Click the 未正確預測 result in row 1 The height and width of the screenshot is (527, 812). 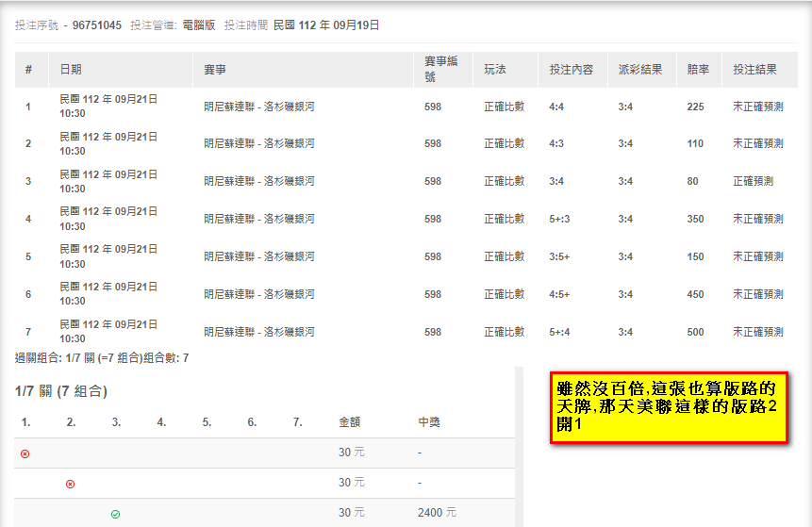click(757, 107)
